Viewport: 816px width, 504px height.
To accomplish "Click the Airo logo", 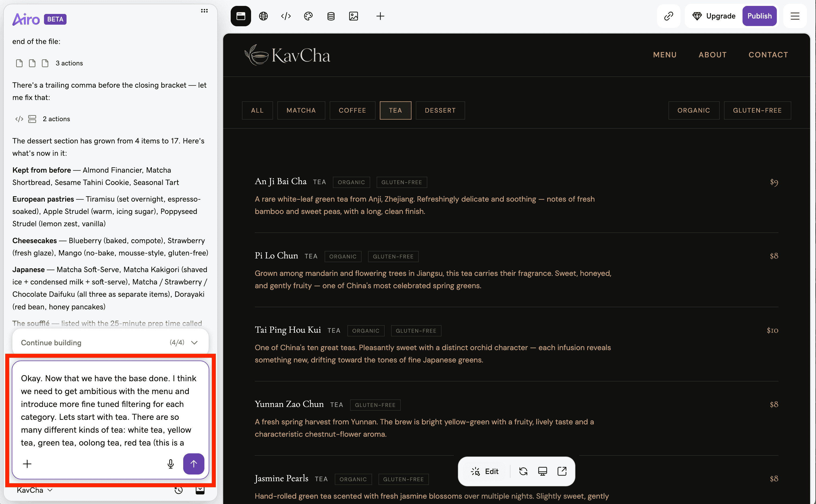I will 26,19.
